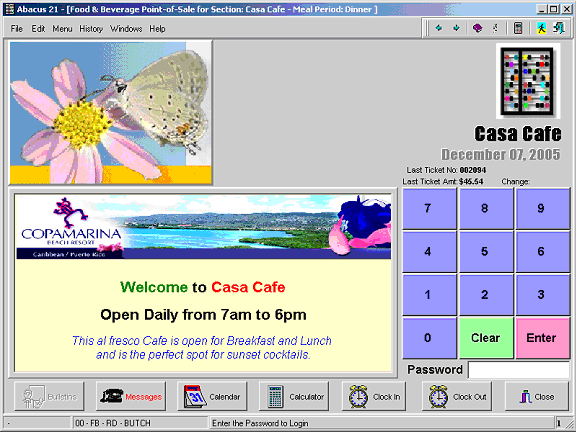The height and width of the screenshot is (432, 576).
Task: Open the File menu
Action: coord(17,29)
